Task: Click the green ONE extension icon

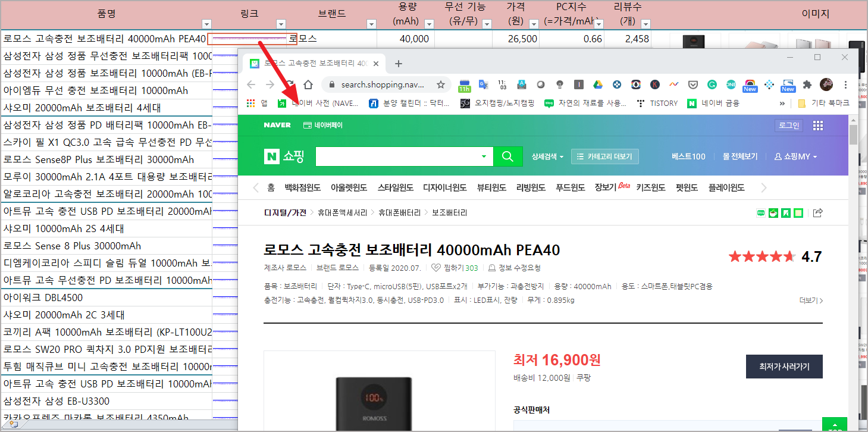Action: [731, 84]
